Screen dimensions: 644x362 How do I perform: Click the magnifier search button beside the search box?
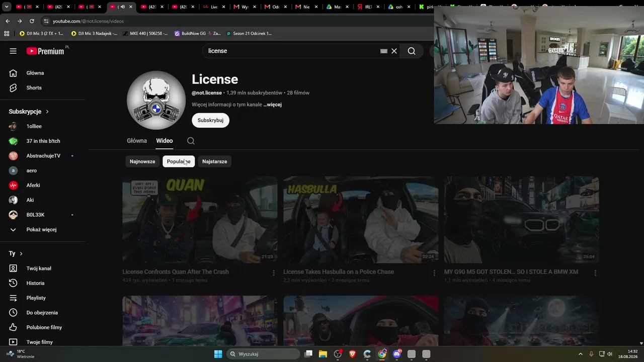coord(412,51)
